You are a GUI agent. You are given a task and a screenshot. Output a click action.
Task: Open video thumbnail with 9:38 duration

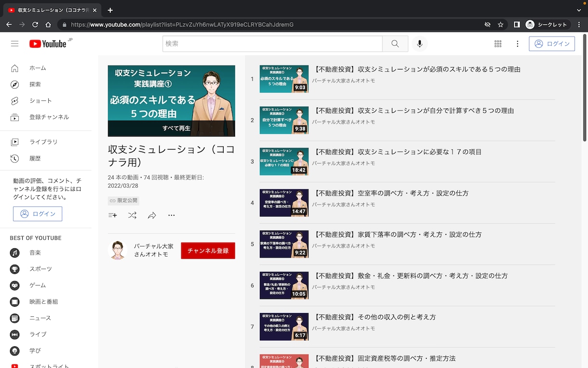point(284,121)
